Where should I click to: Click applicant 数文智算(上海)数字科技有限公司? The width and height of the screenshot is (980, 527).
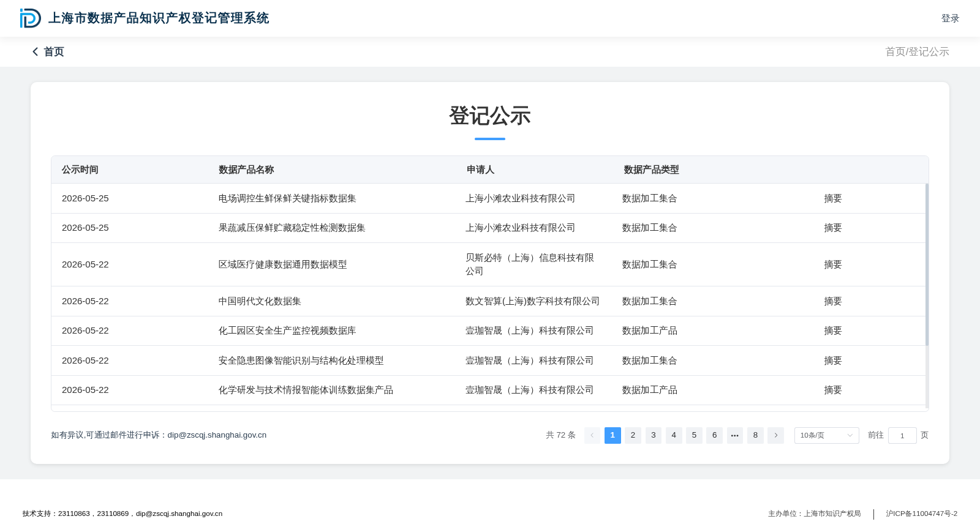pyautogui.click(x=532, y=301)
